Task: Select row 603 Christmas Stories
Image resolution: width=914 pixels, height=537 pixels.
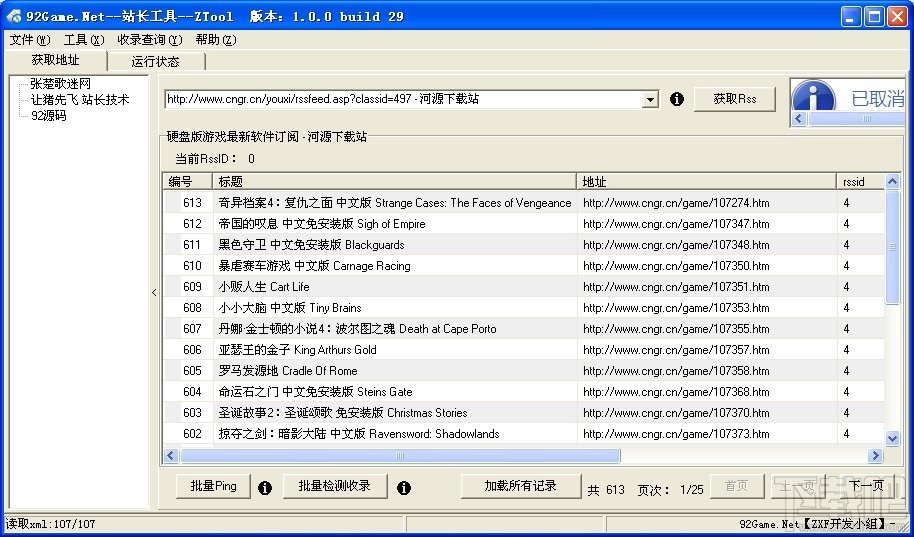Action: (523, 413)
